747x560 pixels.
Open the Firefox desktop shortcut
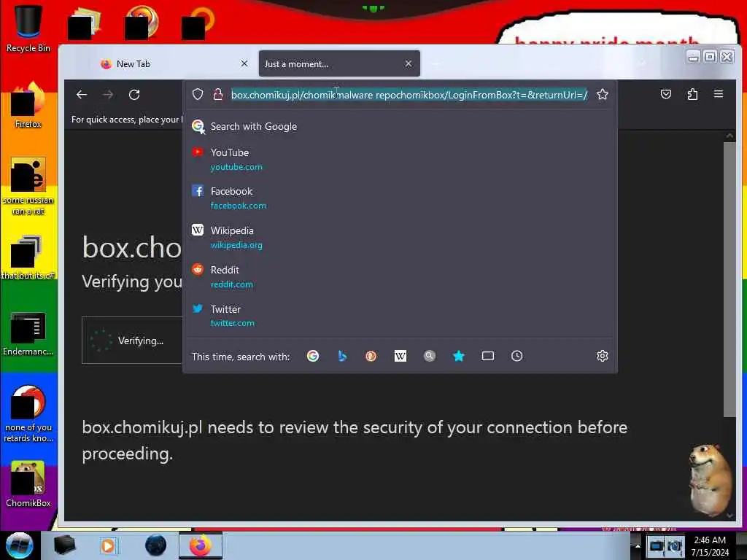click(x=28, y=106)
